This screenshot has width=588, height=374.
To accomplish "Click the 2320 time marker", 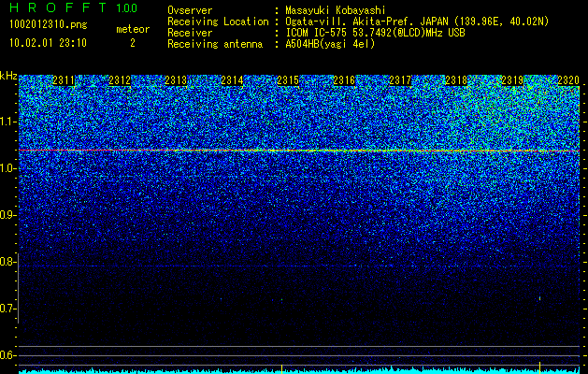I will click(x=568, y=80).
